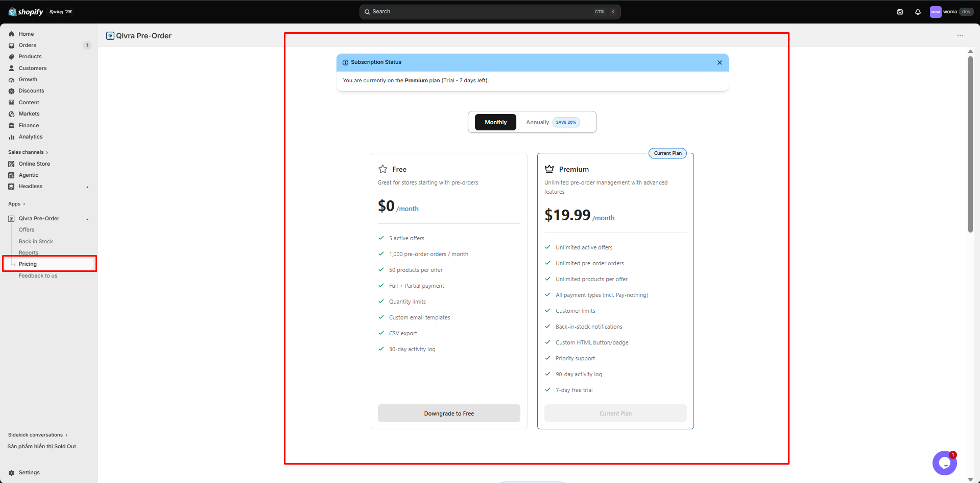Click "30-day activity log" feature
This screenshot has height=483, width=980.
point(412,349)
